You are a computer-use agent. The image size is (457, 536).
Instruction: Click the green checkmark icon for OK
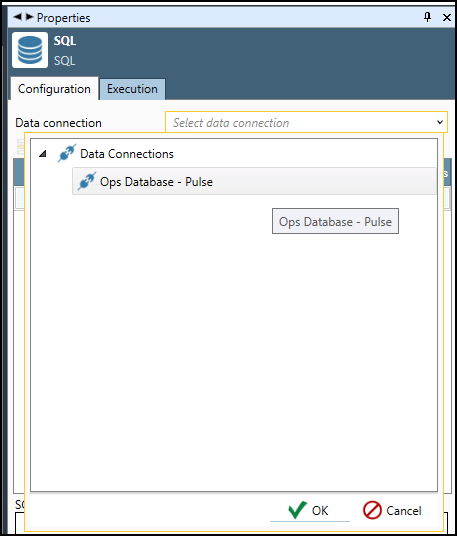pos(297,510)
